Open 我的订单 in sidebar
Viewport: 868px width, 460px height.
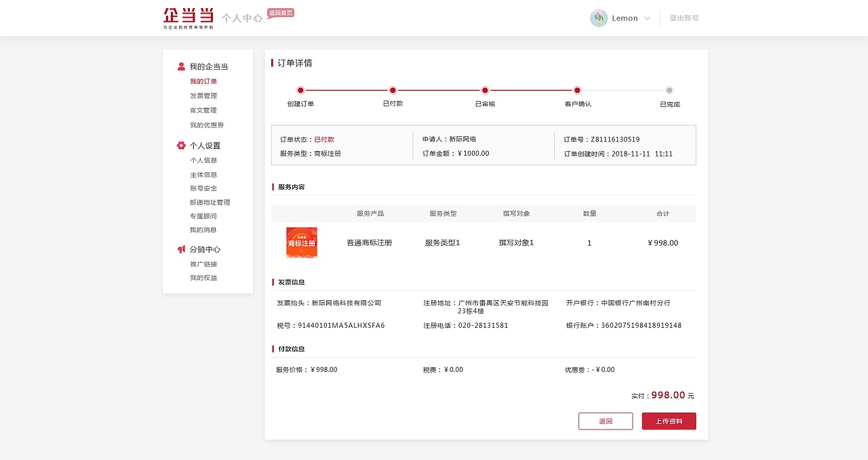203,81
